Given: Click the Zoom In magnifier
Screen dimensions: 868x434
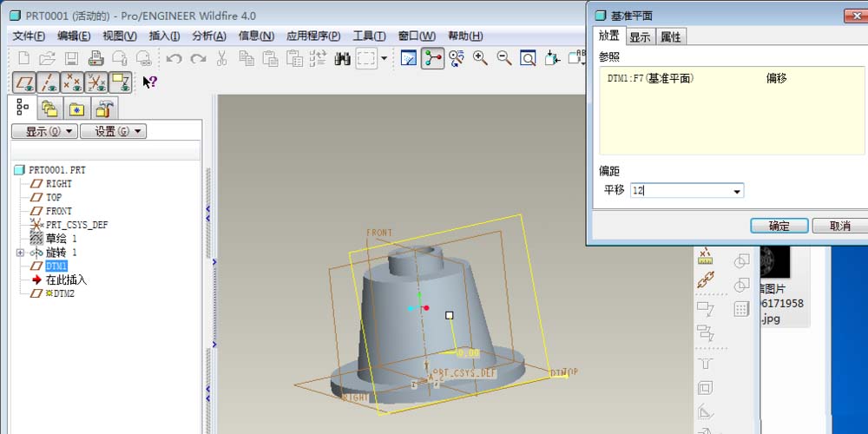Looking at the screenshot, I should (x=480, y=58).
